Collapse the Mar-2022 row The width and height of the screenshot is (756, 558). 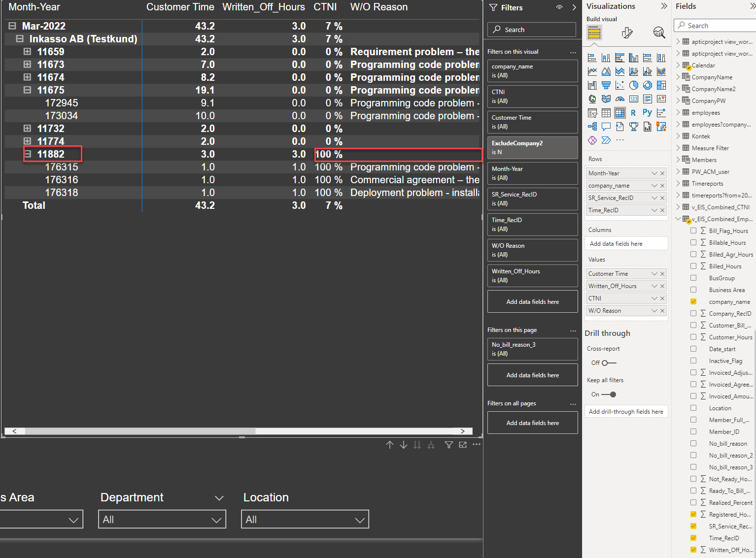point(12,26)
